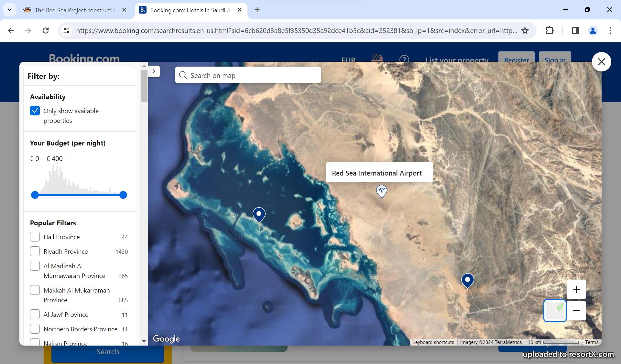621x364 pixels.
Task: Select the Booking.com browser tab
Action: point(190,10)
